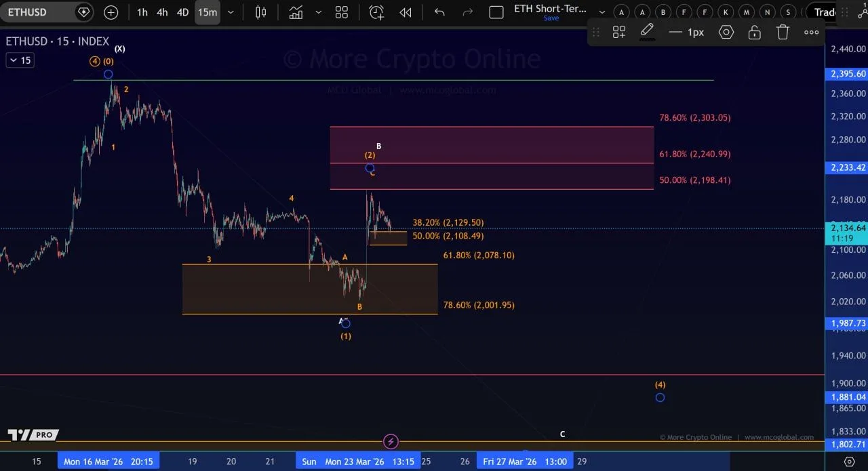Click the create alert clock icon
Viewport: 868px width, 471px height.
click(376, 12)
